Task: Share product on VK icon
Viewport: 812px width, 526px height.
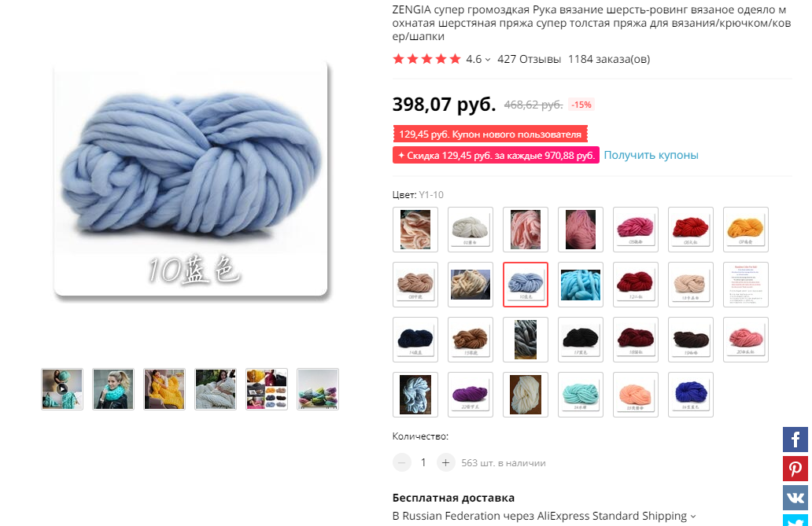Action: 795,498
